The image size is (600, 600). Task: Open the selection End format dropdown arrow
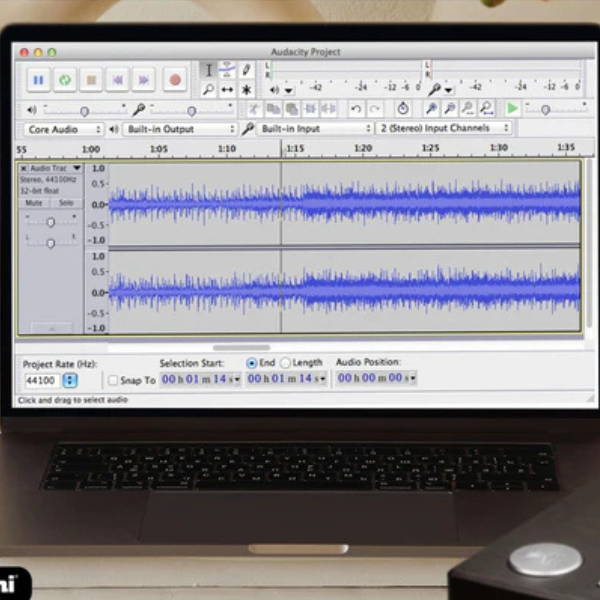[x=323, y=379]
